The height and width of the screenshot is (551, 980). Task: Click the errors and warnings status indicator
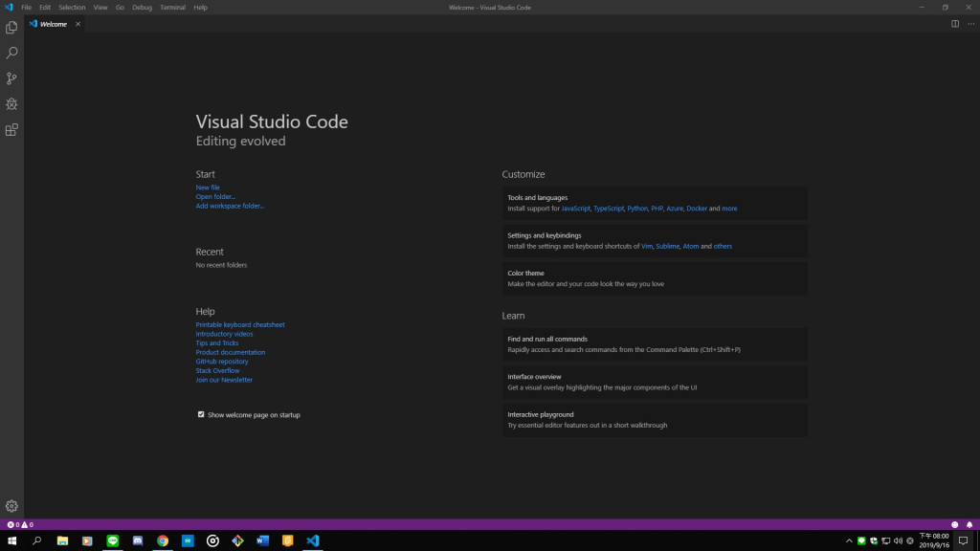pos(20,525)
